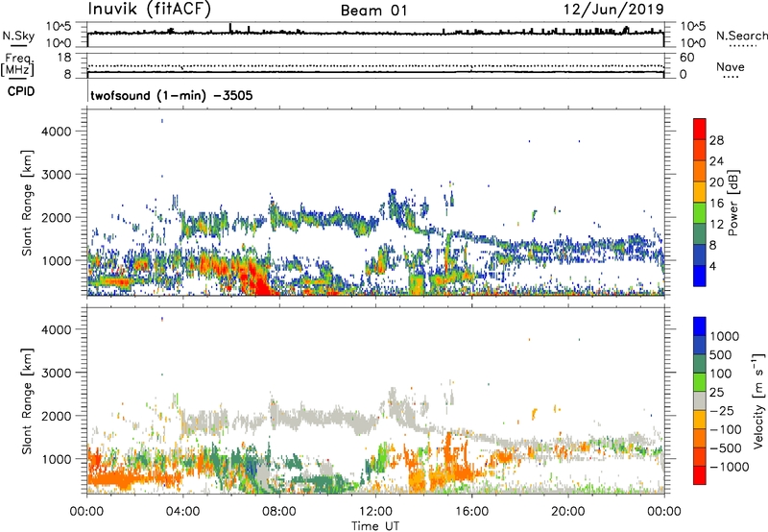Screen dimensions: 768x532
Task: Click the 'Inuvik (fitACF)' title text
Action: tap(150, 10)
